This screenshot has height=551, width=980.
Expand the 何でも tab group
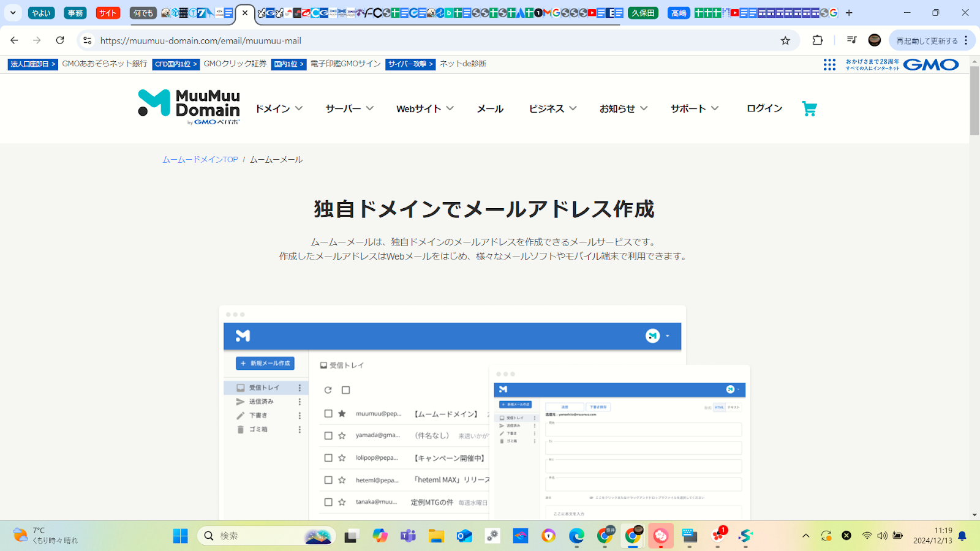tap(143, 13)
